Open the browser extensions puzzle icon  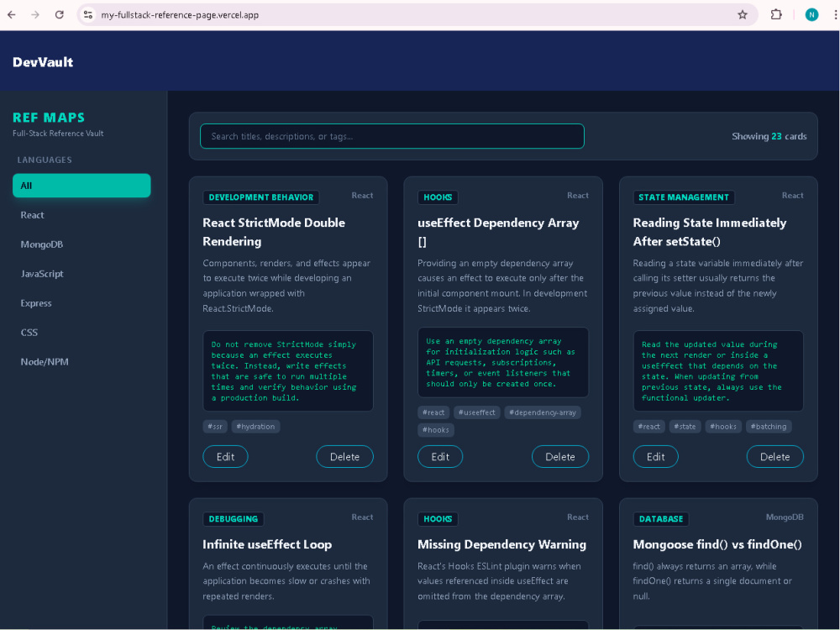(x=775, y=15)
